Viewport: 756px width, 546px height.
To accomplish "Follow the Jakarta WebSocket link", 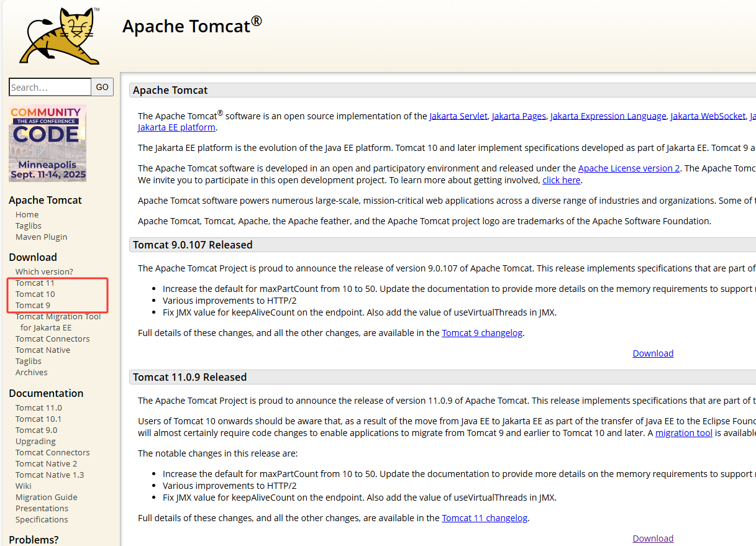I will tap(708, 116).
